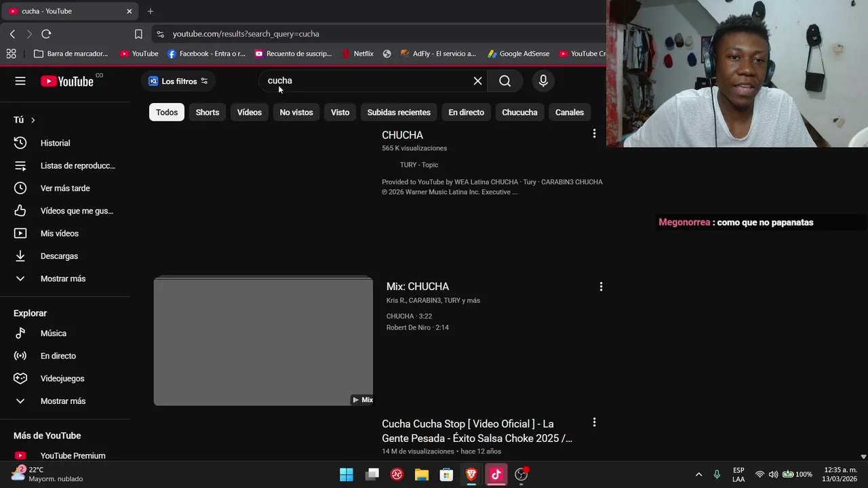
Task: Open options menu for Mix: CHUCHA
Action: pos(601,287)
